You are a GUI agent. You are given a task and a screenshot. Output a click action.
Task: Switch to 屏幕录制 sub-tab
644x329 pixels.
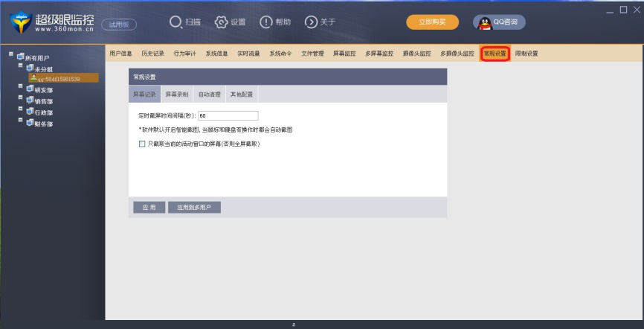(177, 95)
